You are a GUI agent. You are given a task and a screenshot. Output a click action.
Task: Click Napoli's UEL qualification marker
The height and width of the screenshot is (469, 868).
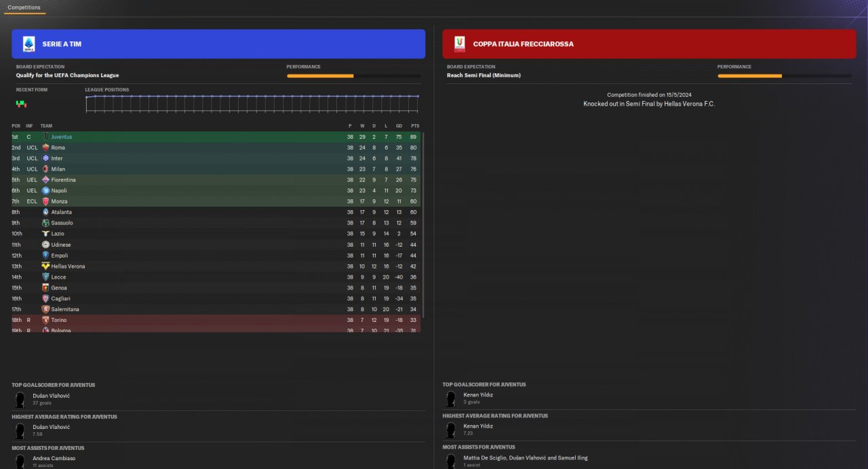[32, 190]
